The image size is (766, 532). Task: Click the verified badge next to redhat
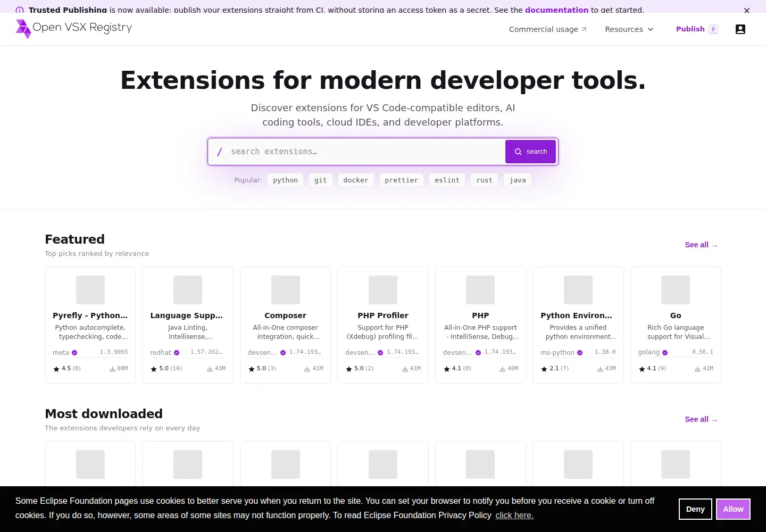177,353
